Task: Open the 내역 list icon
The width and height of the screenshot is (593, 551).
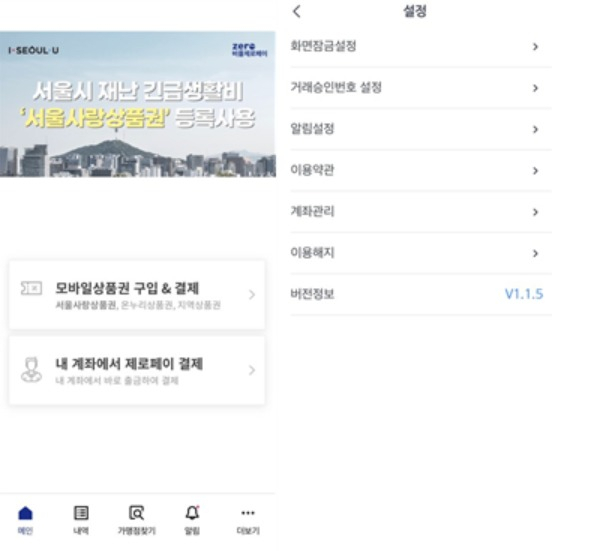Action: [81, 513]
